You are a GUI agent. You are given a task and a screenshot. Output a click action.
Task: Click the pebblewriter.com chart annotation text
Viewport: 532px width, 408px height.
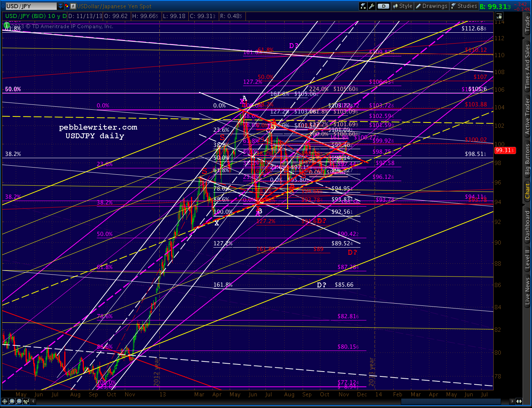pyautogui.click(x=98, y=127)
